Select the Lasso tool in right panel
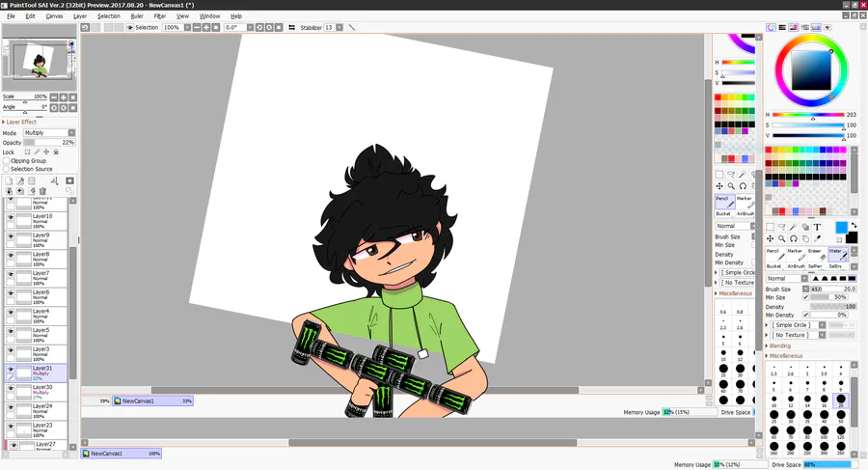The height and width of the screenshot is (470, 868). tap(781, 227)
